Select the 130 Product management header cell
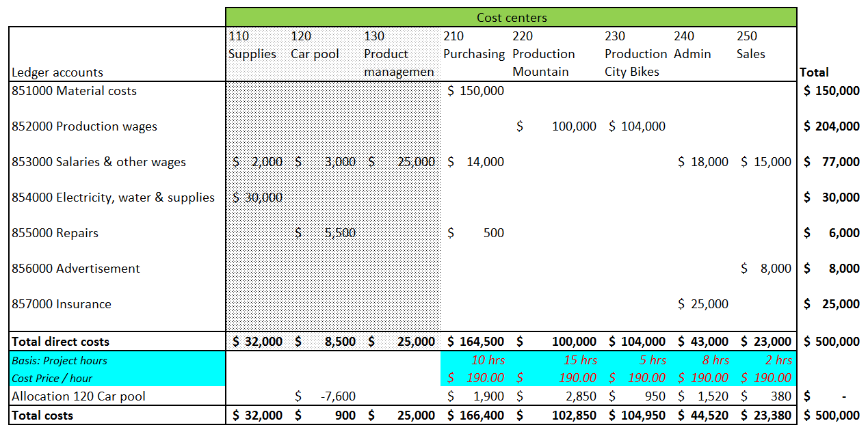Screen dimensions: 868x434 399,54
